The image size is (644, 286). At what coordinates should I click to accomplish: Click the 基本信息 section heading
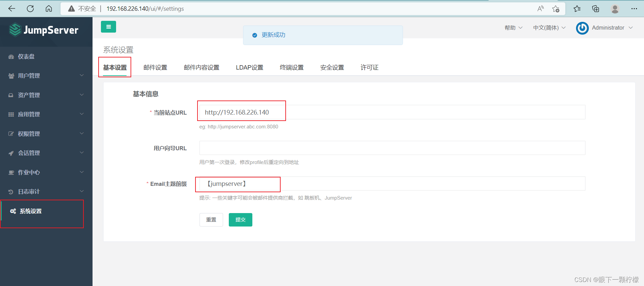coord(145,94)
